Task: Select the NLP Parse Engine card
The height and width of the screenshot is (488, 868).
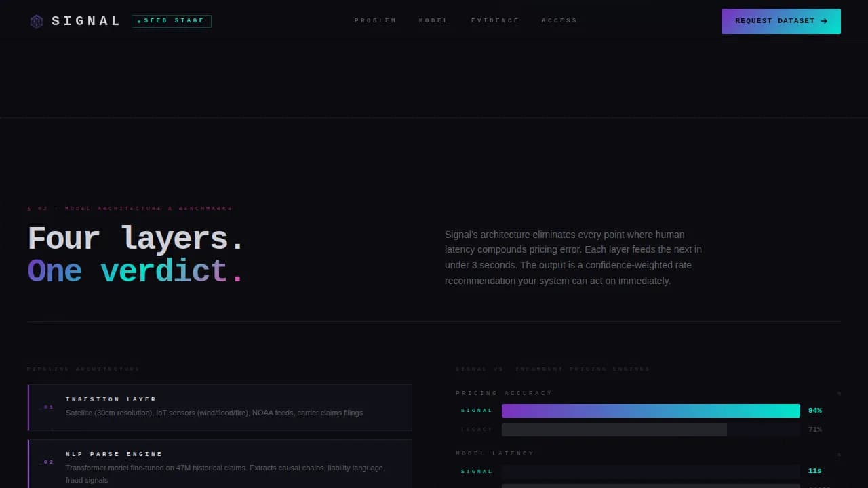Action: [220, 464]
